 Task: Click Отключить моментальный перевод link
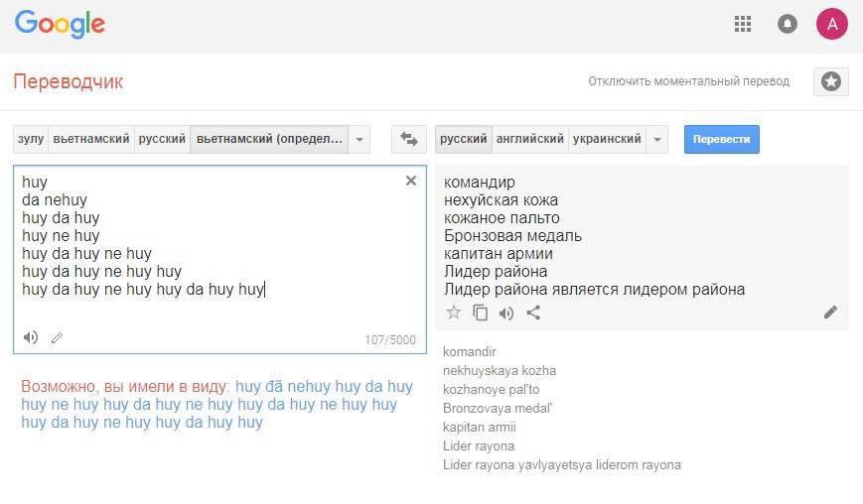tap(688, 81)
